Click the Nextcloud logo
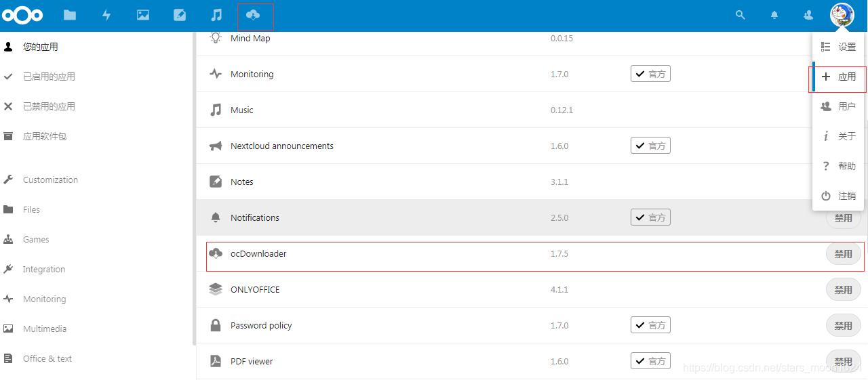Viewport: 868px width, 380px height. [22, 15]
